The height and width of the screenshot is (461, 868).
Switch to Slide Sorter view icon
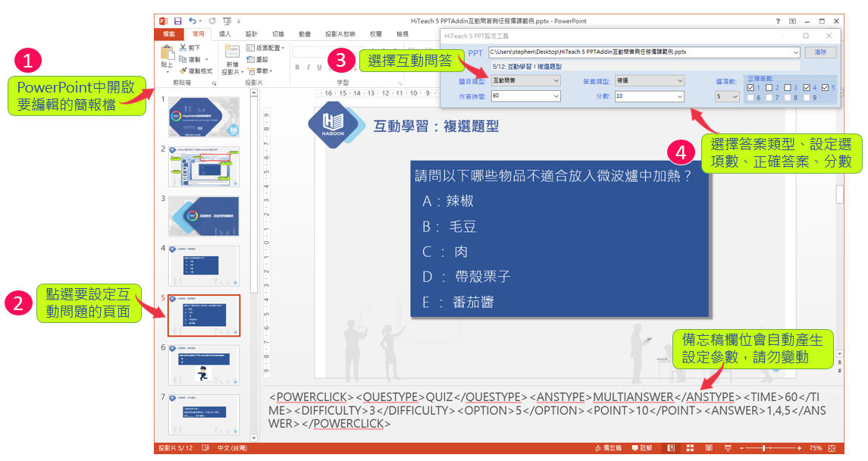(691, 447)
